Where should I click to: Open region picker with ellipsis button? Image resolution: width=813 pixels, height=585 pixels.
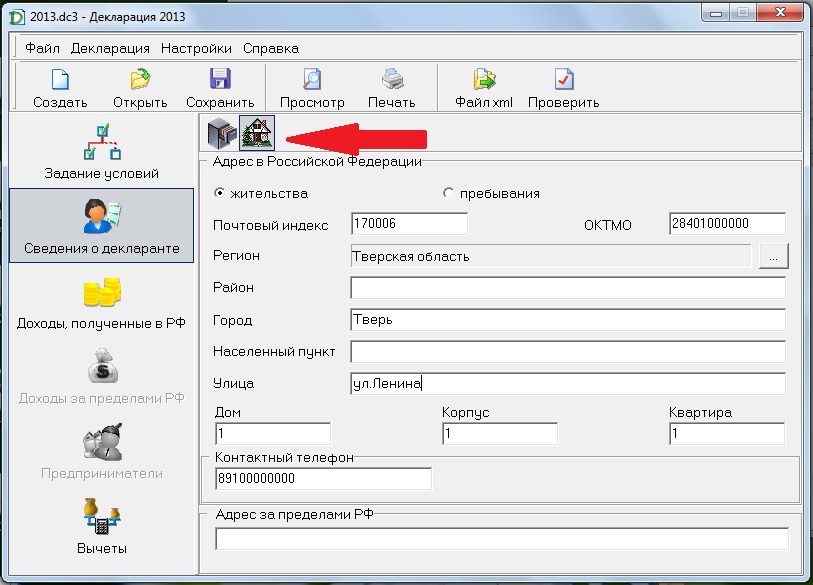[773, 256]
